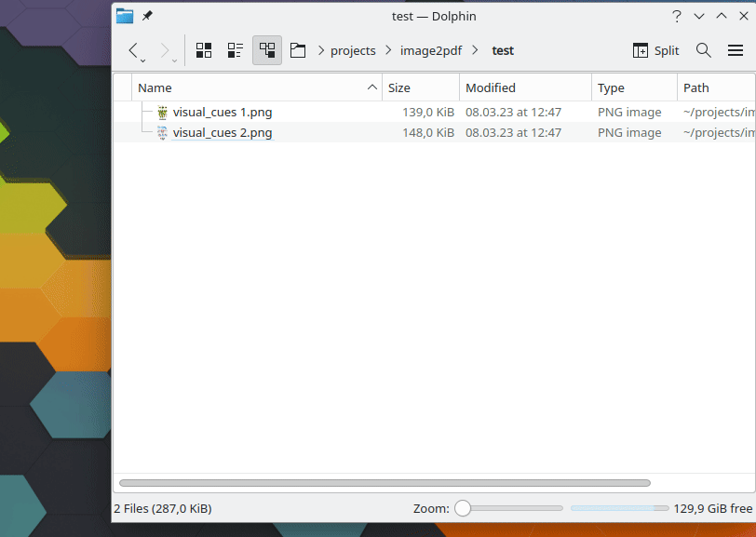
Task: Click the visual_cues 1.png thumbnail icon
Action: tap(163, 113)
